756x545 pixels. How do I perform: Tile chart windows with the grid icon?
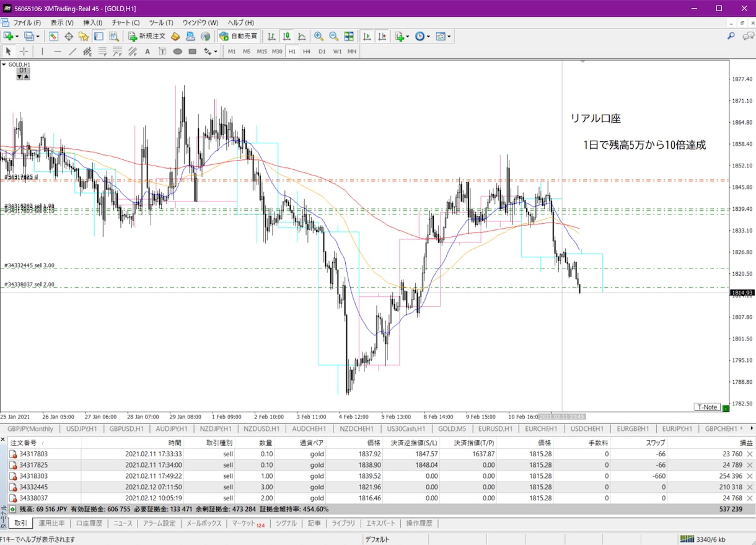[x=349, y=37]
